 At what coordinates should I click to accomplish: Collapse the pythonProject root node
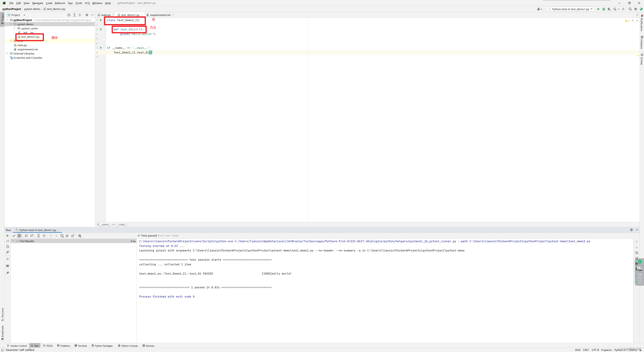tap(7, 20)
